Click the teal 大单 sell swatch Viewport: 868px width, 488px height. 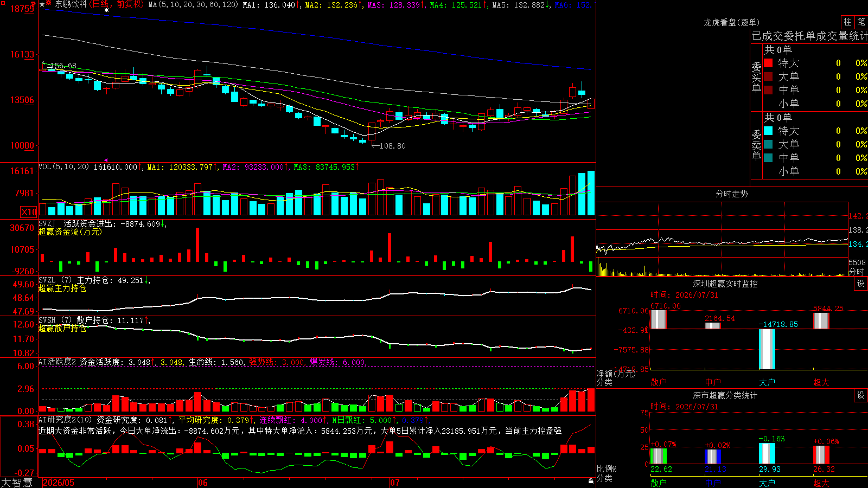pos(768,144)
